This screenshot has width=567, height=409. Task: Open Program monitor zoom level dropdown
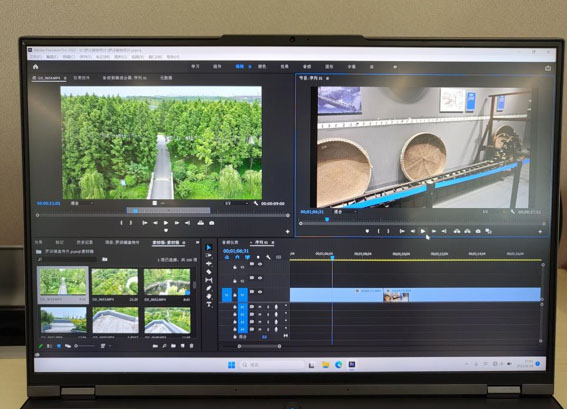pyautogui.click(x=345, y=212)
